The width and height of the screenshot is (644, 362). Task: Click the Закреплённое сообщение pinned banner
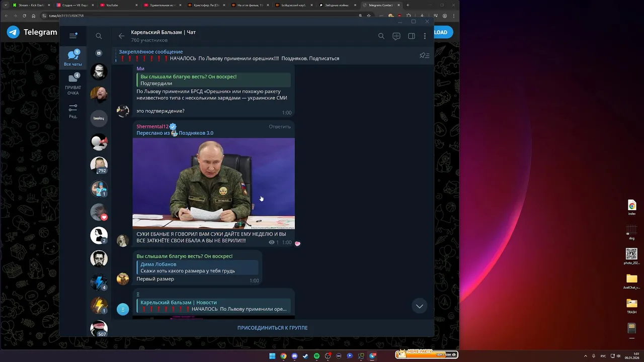(264, 55)
